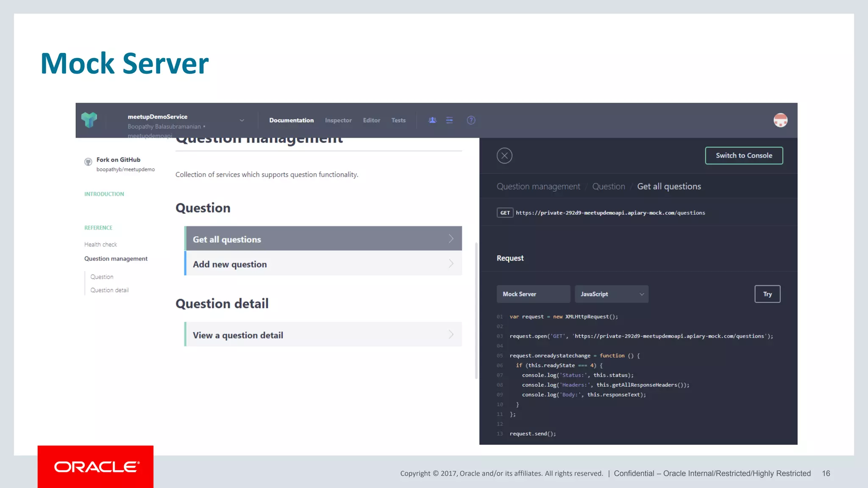Open the team members icon
This screenshot has width=868, height=488.
432,120
